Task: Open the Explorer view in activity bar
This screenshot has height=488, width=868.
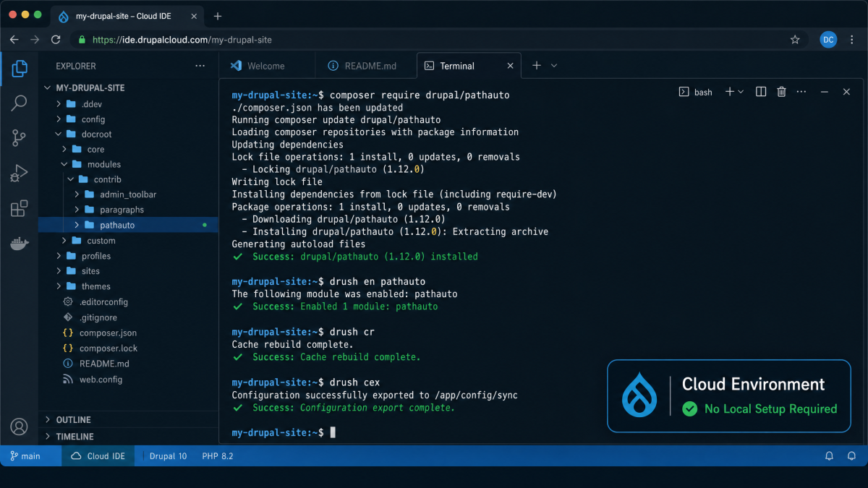Action: (x=20, y=69)
